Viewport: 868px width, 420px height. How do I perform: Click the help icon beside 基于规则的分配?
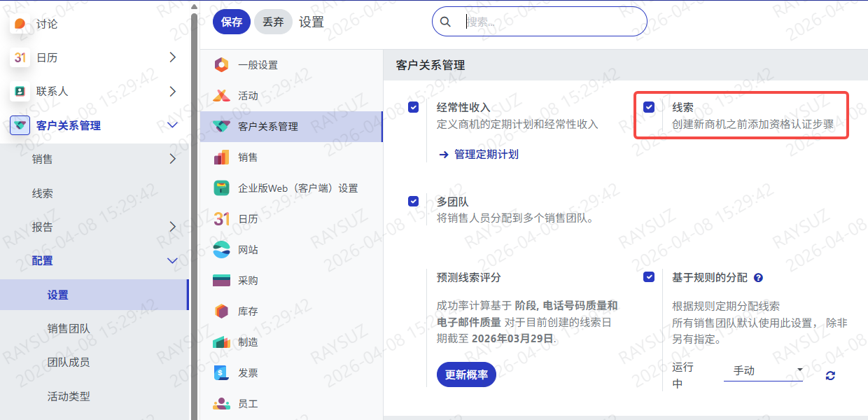click(x=758, y=278)
